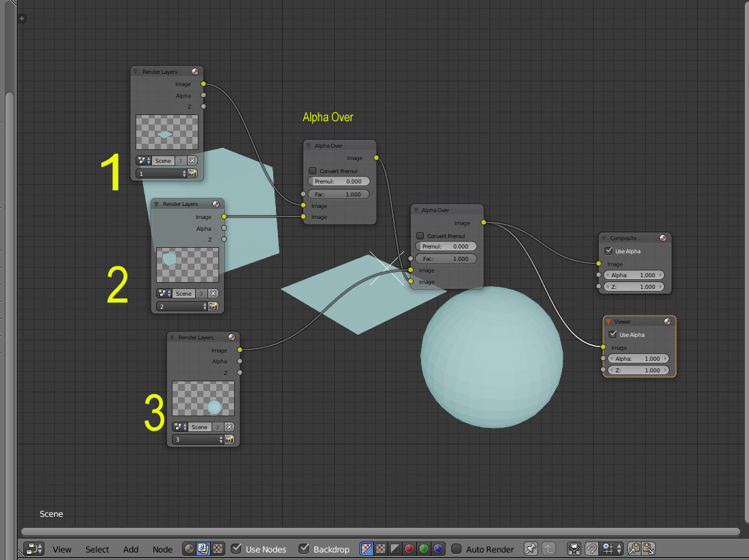Enable the Auto Render checkbox
This screenshot has width=749, height=560.
click(x=457, y=548)
